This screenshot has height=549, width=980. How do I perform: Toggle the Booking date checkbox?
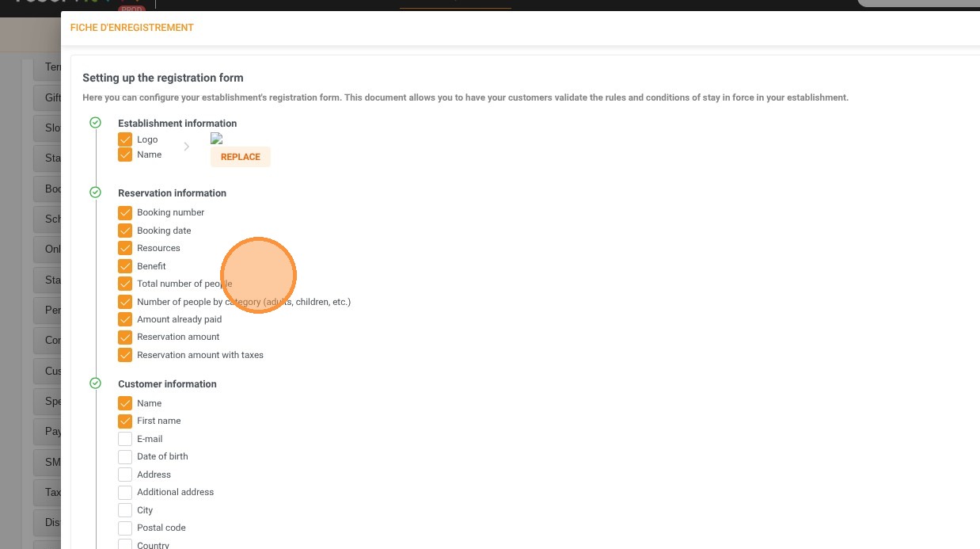[125, 231]
